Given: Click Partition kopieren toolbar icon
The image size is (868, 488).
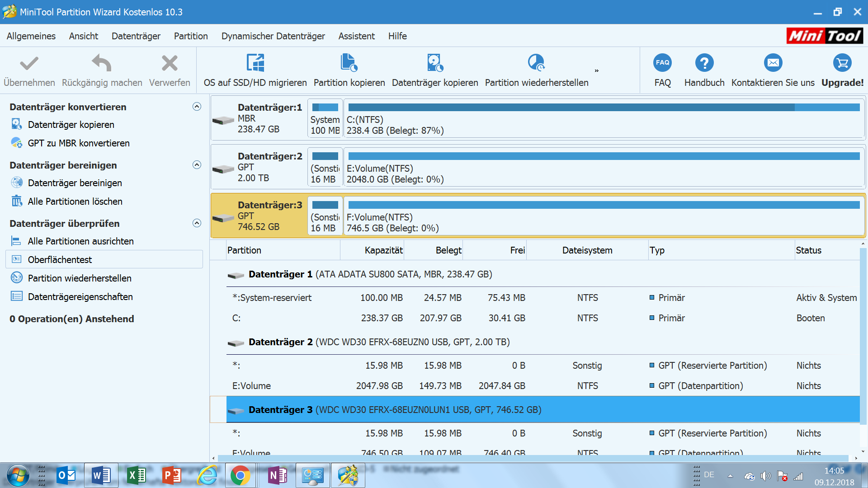Looking at the screenshot, I should 349,63.
